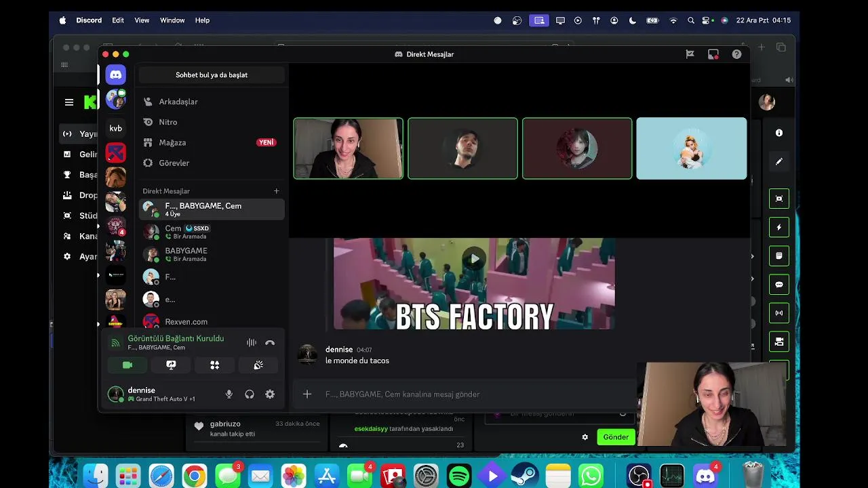868x488 pixels.
Task: Open Google Chrome from the Dock
Action: pyautogui.click(x=194, y=476)
